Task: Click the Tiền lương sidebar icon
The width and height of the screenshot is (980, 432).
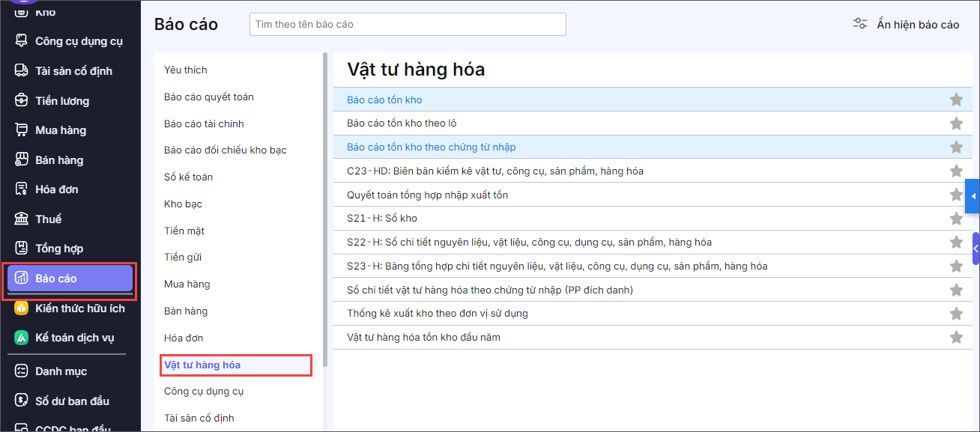Action: tap(22, 100)
